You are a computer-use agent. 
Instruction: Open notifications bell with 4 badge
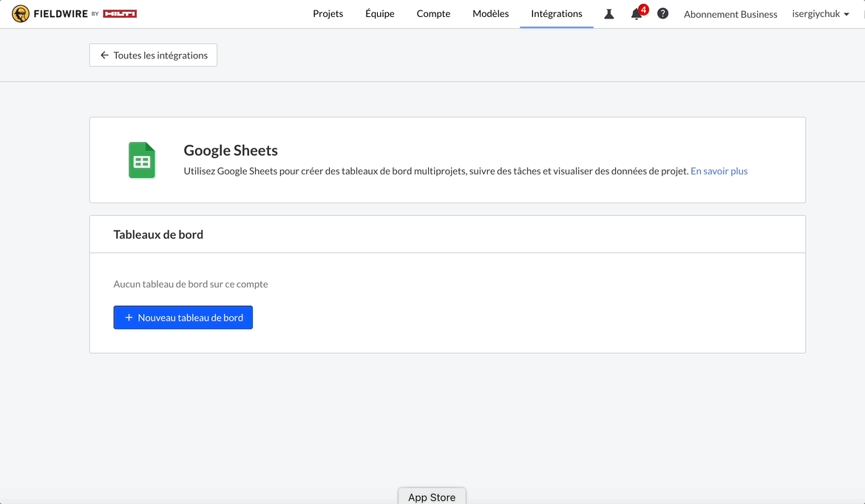pyautogui.click(x=638, y=13)
